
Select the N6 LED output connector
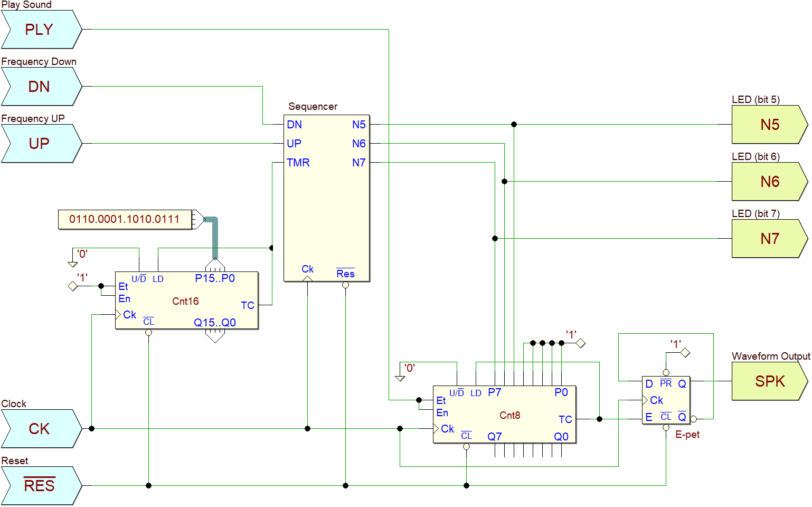pyautogui.click(x=770, y=182)
